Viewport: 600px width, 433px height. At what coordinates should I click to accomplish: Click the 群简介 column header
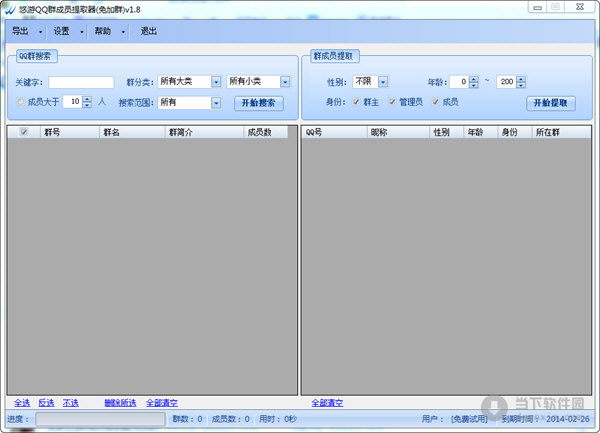click(204, 132)
